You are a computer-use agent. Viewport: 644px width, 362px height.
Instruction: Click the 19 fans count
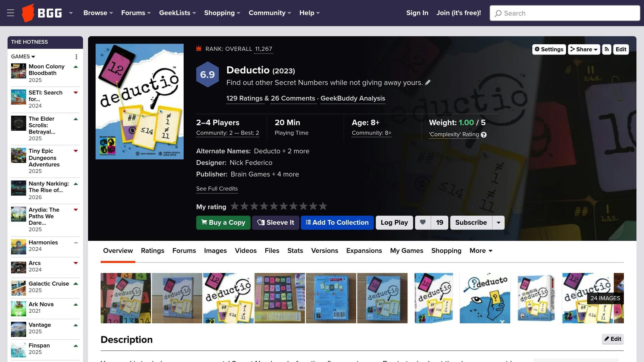click(440, 222)
